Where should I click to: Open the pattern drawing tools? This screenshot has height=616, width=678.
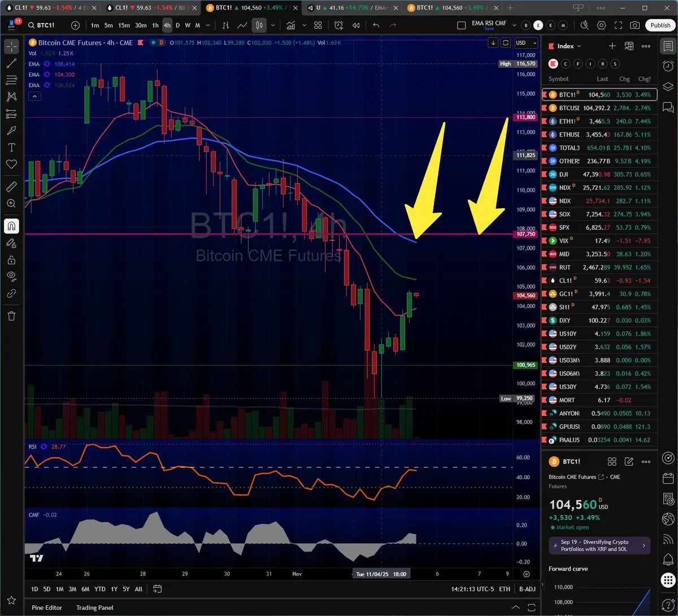coord(11,97)
